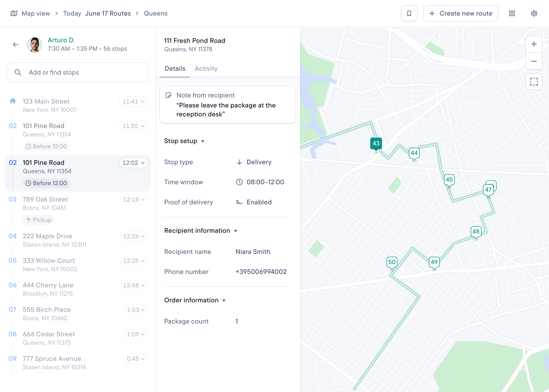This screenshot has height=392, width=549.
Task: Click the clock icon beside 08:00–12:00
Action: pos(239,182)
